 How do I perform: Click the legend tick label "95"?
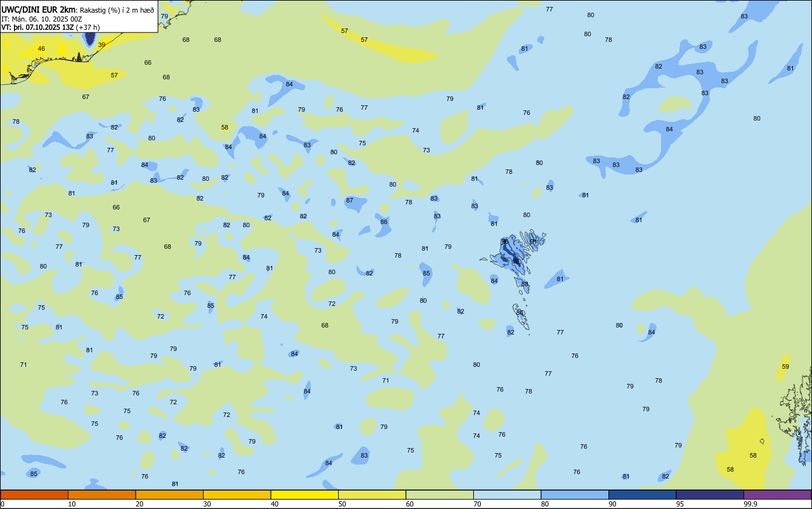[x=680, y=504]
